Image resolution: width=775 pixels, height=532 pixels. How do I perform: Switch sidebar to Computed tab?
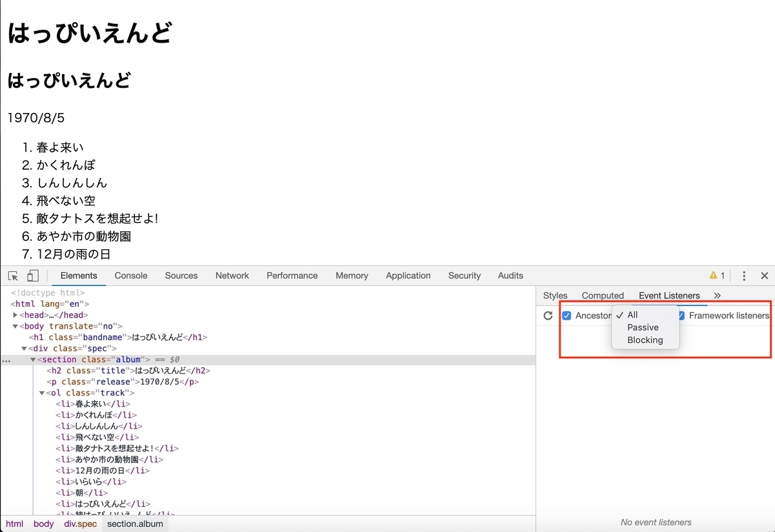(603, 296)
